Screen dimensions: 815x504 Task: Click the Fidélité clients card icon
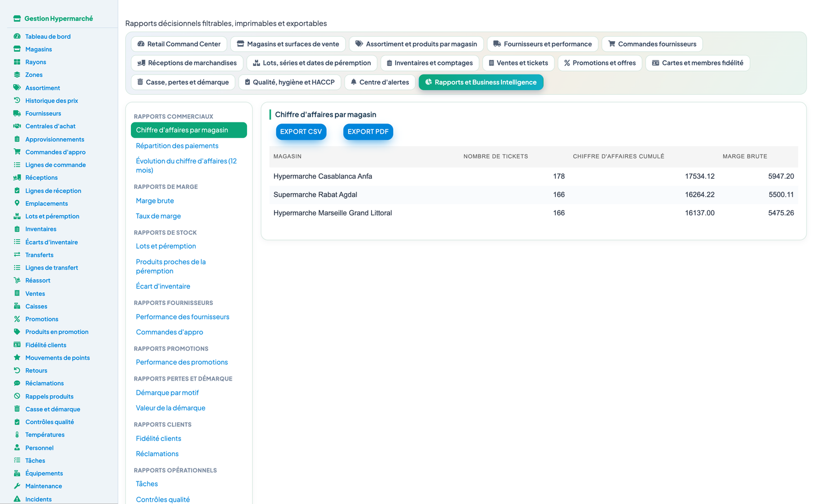click(17, 345)
